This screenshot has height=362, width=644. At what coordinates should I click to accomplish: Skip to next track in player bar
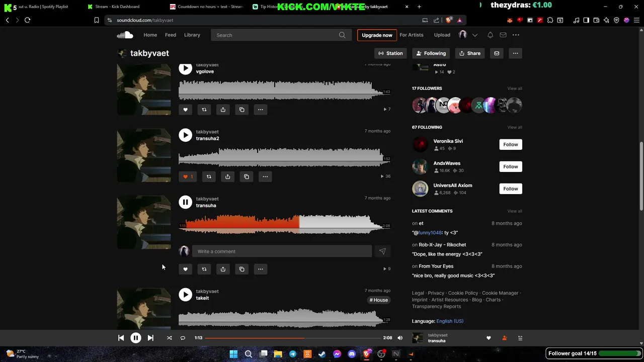(x=150, y=338)
